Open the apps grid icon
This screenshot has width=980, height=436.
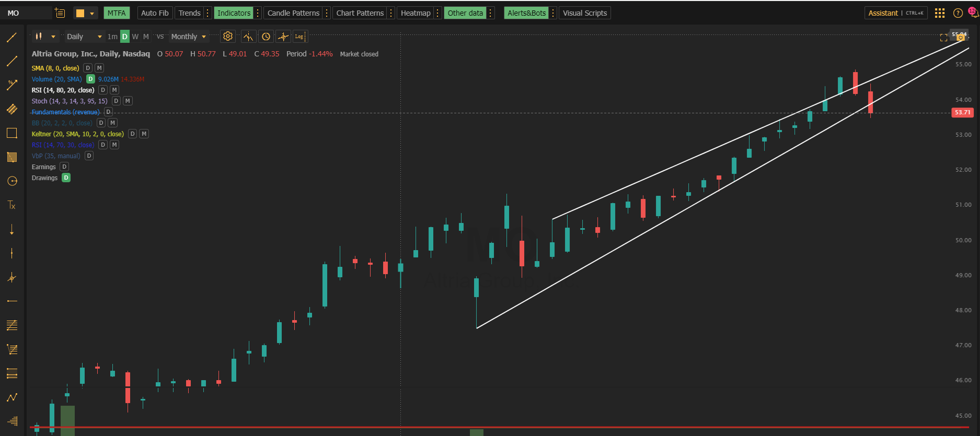(x=940, y=13)
